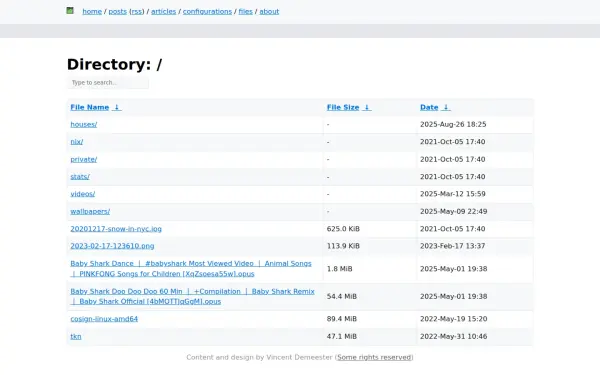Select the 54.4 MiB size cell
The height and width of the screenshot is (375, 600).
coord(342,297)
